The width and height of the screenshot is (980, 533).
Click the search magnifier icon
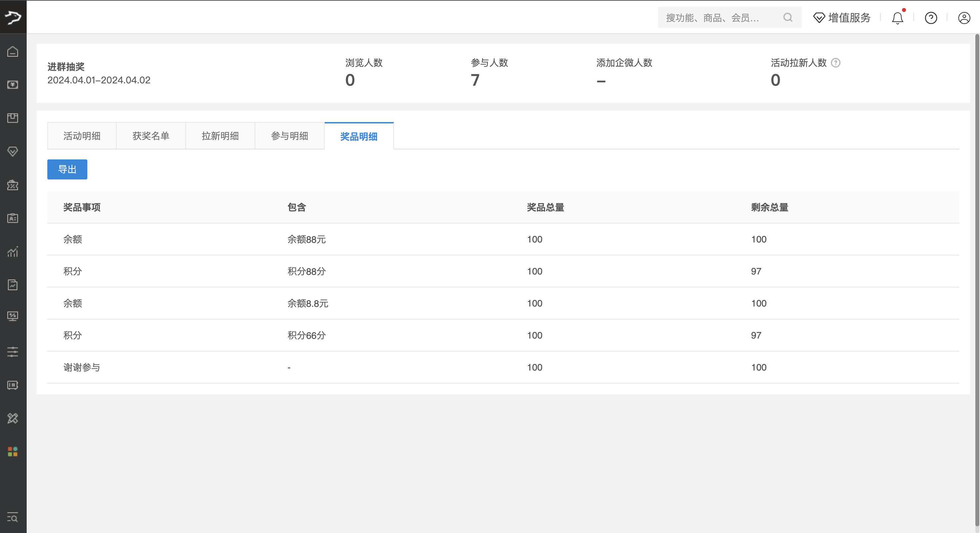[788, 18]
